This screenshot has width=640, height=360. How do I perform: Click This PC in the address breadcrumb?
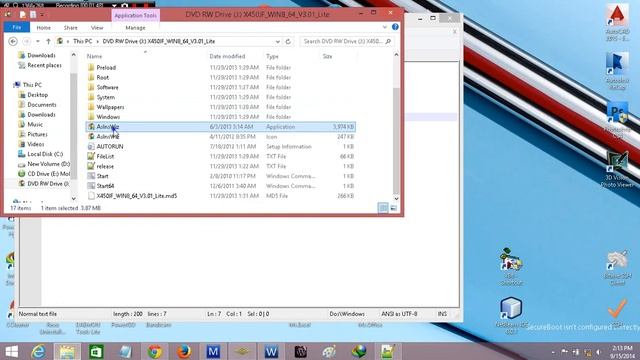tap(82, 41)
